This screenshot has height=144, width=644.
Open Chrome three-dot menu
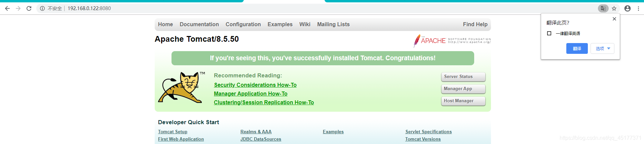(x=638, y=8)
